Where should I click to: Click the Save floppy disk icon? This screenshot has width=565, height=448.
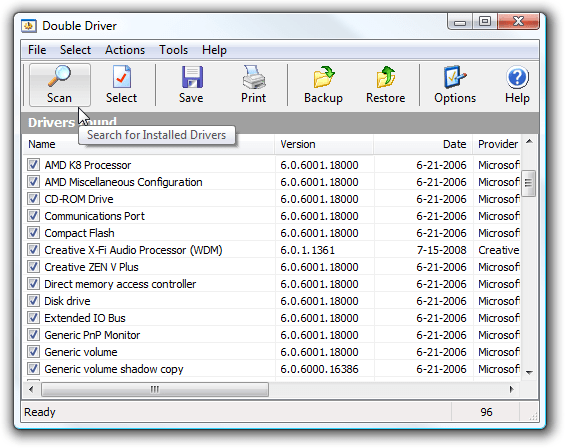192,77
